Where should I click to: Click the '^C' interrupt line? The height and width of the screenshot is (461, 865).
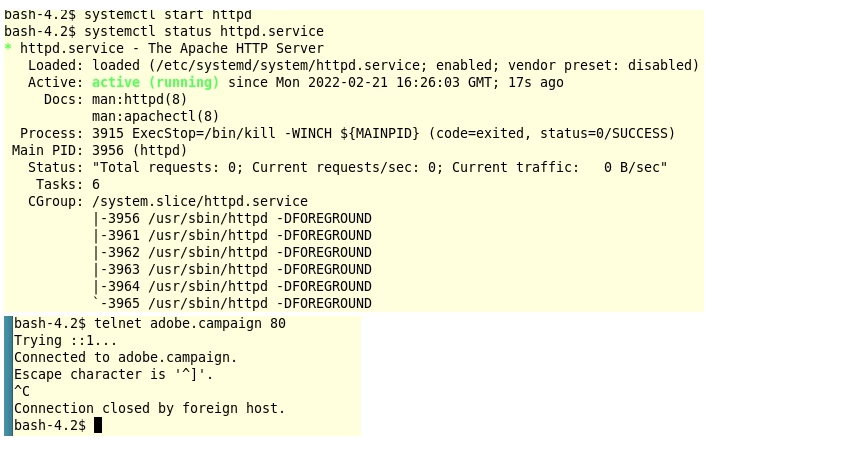[22, 392]
